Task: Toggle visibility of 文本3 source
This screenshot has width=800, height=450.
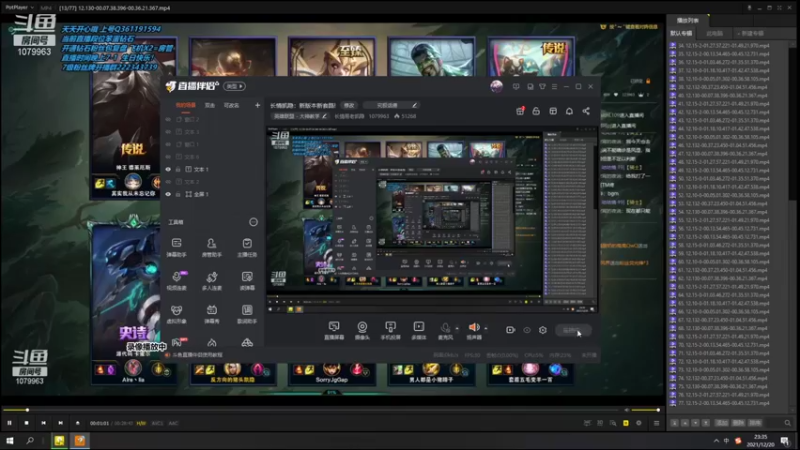Action: point(168,132)
